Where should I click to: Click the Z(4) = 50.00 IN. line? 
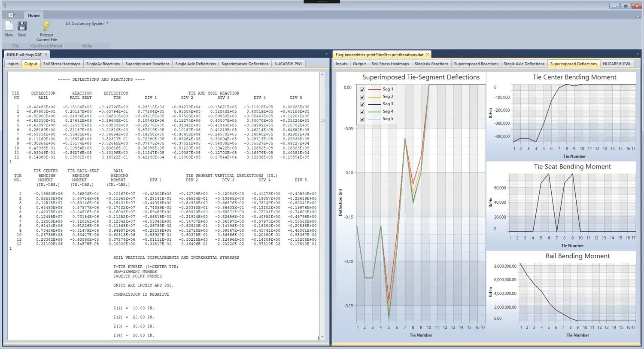pyautogui.click(x=133, y=335)
